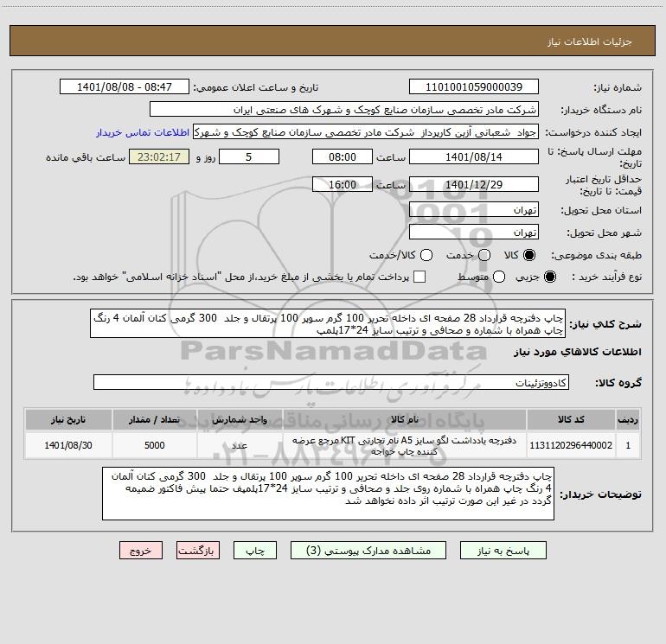The width and height of the screenshot is (666, 644).
Task: Click the اطلاعات کالاهای مورد نیاز heading
Action: point(577,352)
